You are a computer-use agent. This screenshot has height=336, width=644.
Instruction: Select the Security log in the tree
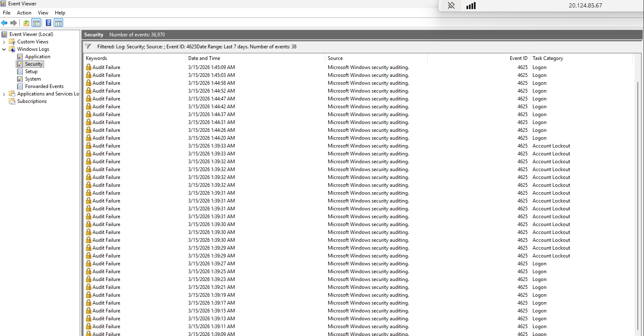point(34,64)
